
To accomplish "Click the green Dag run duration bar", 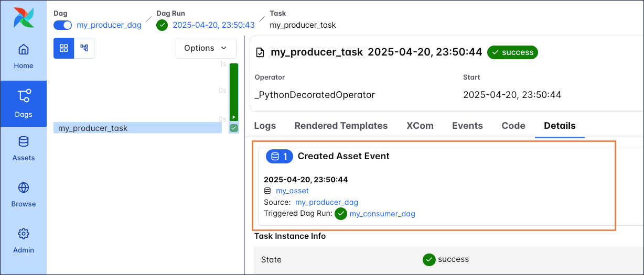I will click(234, 92).
